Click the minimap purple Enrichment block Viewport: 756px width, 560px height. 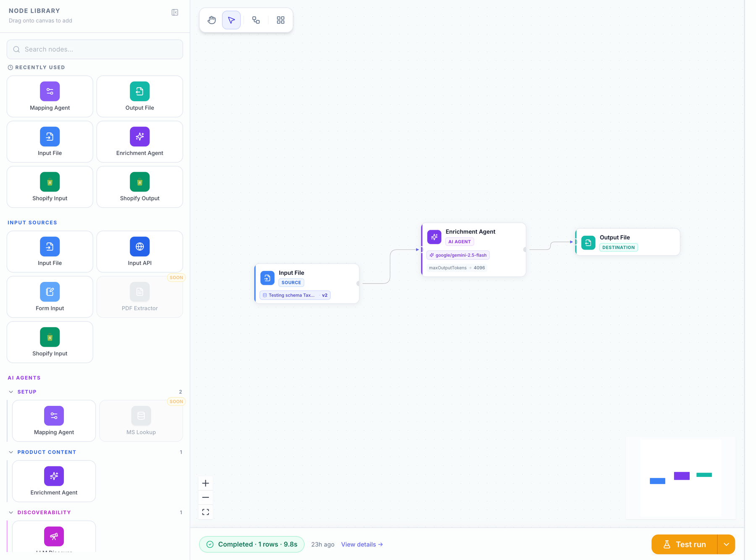point(682,476)
